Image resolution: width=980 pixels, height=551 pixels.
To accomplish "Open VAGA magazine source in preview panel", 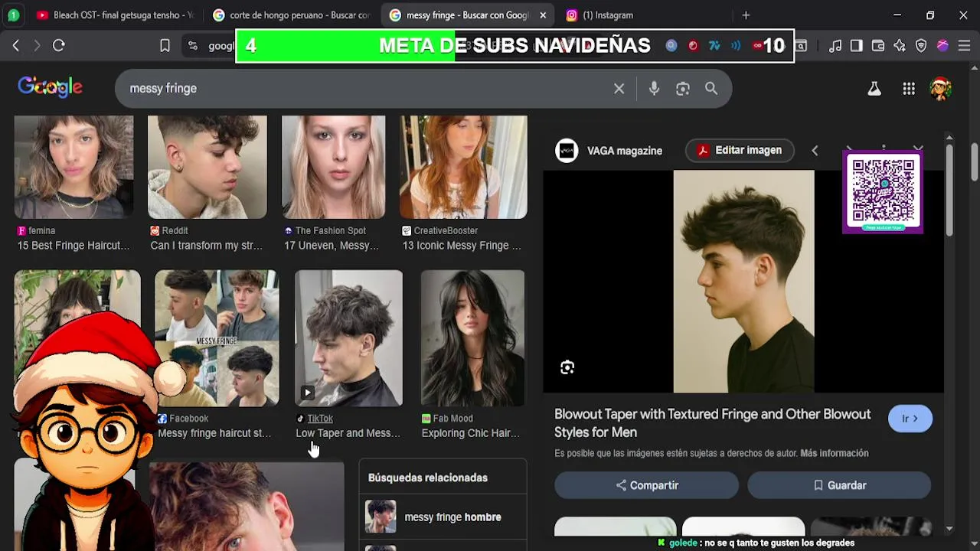I will pyautogui.click(x=609, y=151).
